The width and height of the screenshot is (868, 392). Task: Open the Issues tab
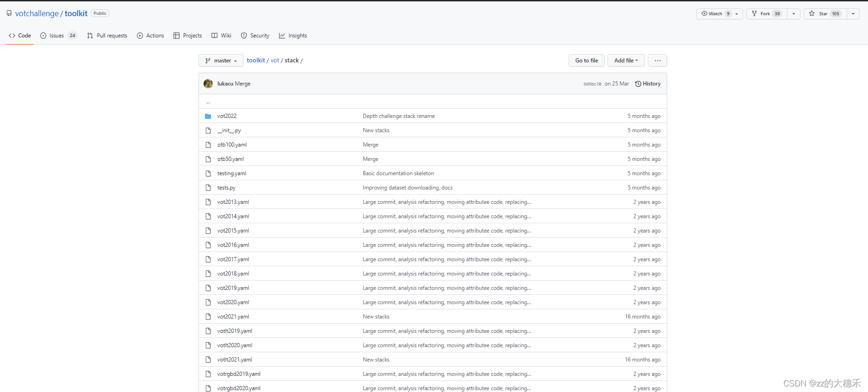coord(58,36)
